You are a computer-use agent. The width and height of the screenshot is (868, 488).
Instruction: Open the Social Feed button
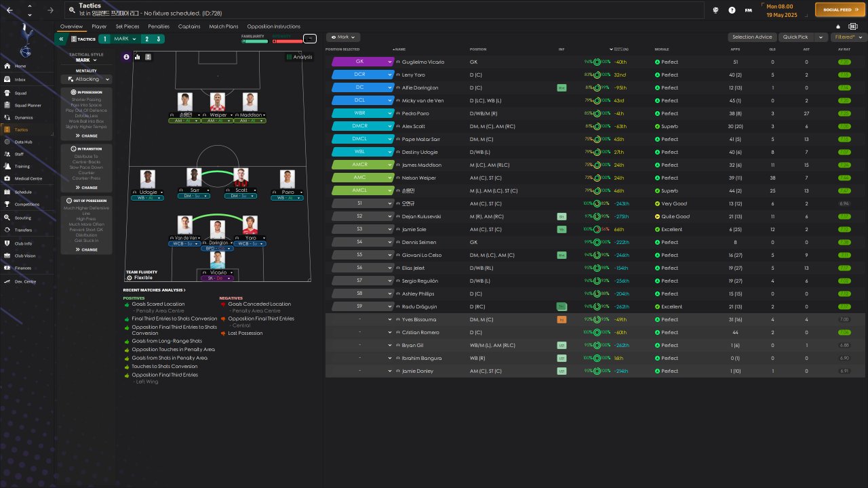point(840,10)
